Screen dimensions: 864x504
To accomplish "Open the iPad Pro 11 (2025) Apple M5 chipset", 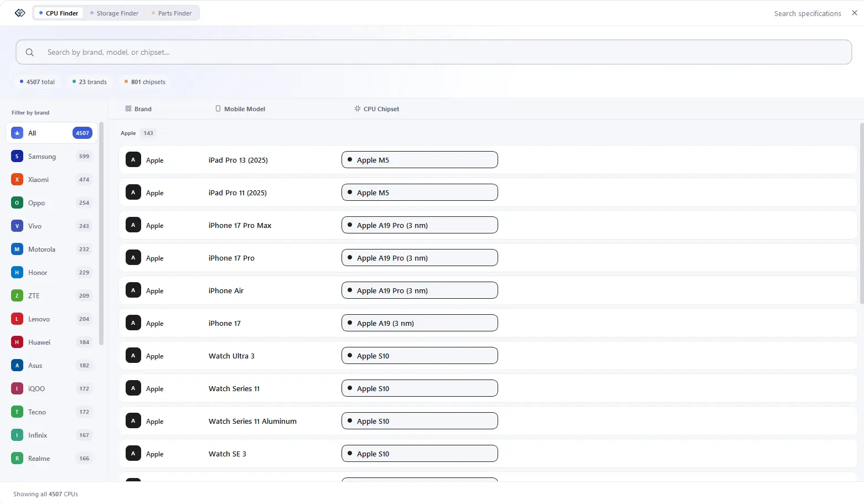I will (420, 193).
